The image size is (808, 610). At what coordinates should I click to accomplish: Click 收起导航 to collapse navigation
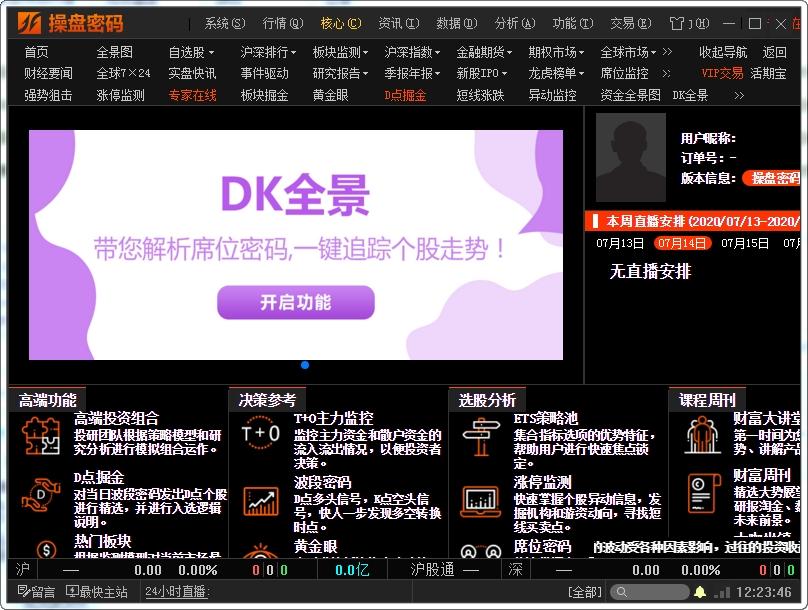(x=722, y=52)
